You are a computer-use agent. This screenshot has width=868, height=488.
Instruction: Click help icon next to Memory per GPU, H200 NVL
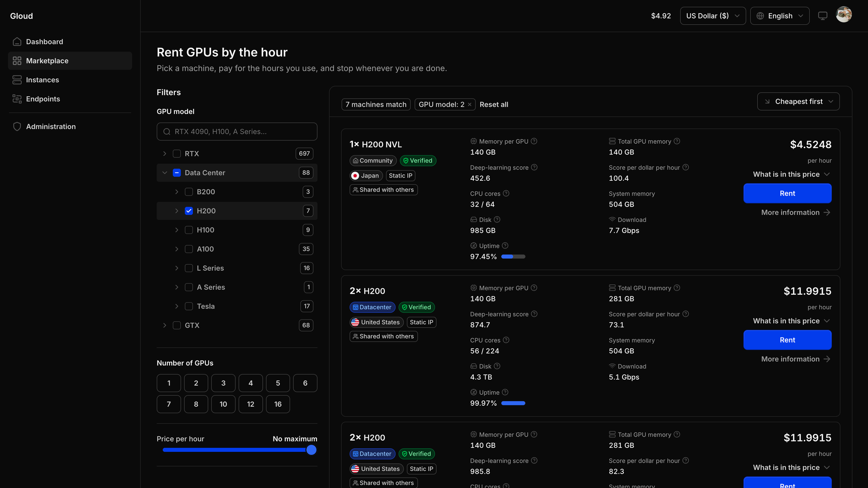(x=534, y=141)
